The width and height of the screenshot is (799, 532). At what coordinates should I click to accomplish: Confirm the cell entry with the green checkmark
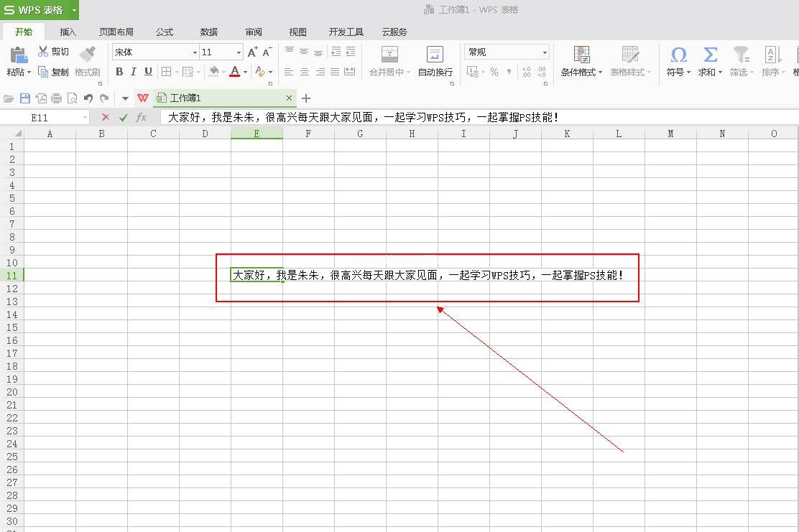[124, 117]
